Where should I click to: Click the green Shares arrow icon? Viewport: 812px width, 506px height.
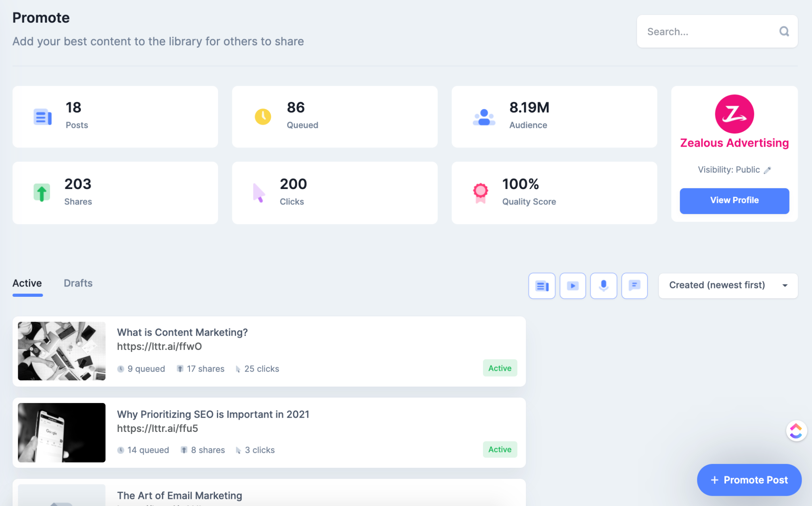point(42,193)
